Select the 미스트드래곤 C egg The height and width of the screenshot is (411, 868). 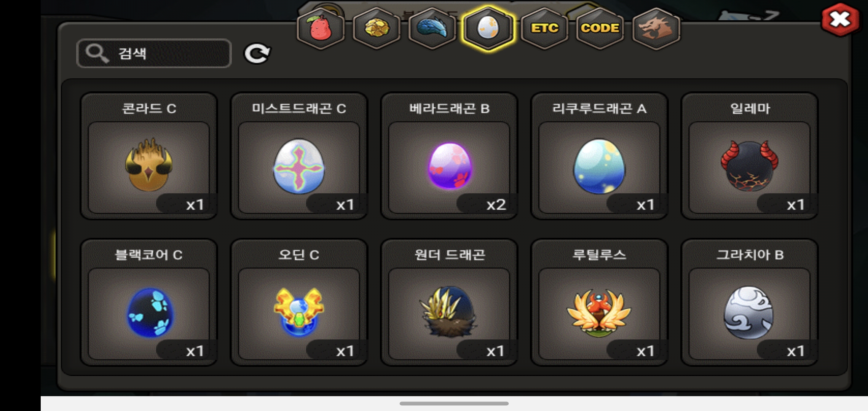coord(299,156)
